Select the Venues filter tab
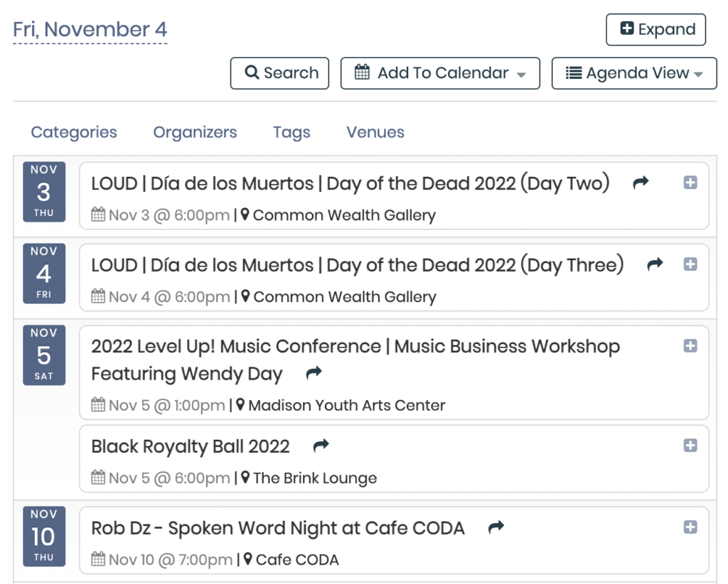Image resolution: width=728 pixels, height=584 pixels. pyautogui.click(x=375, y=132)
